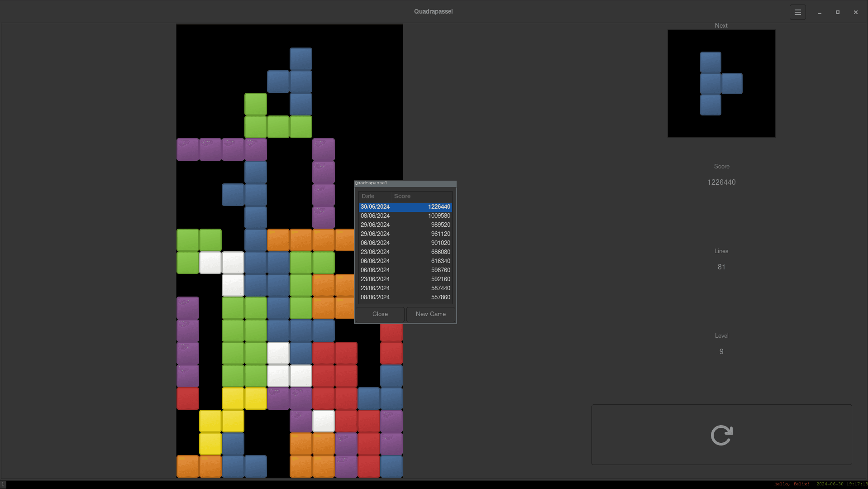
Task: Click the restart game circular arrow button
Action: pos(721,435)
